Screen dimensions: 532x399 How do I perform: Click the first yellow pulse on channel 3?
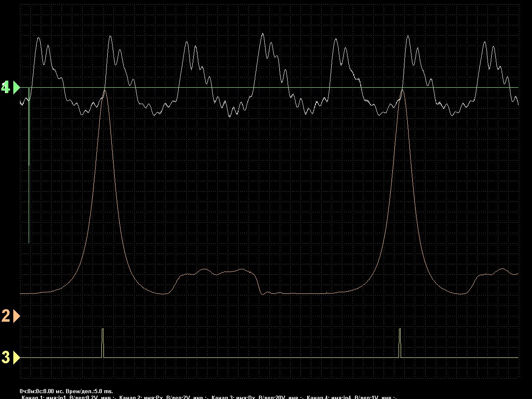(103, 342)
